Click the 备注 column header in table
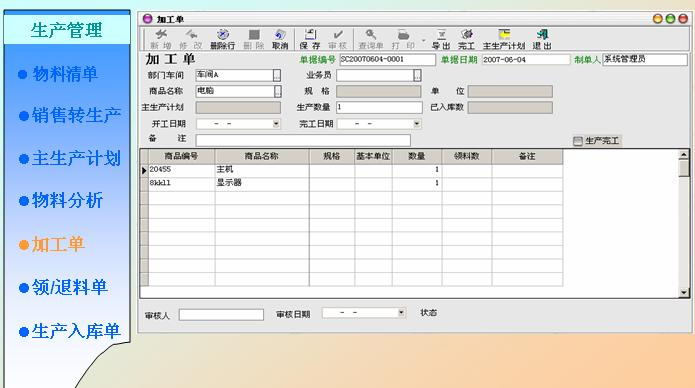 pos(527,156)
